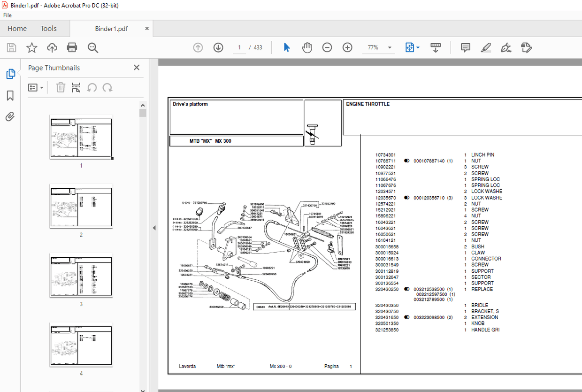Open the thumbnail options dropdown menu
This screenshot has width=582, height=392.
(36, 87)
